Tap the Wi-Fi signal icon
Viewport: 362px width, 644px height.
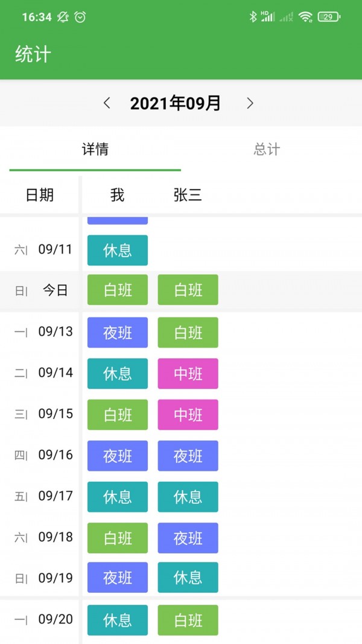[x=306, y=17]
